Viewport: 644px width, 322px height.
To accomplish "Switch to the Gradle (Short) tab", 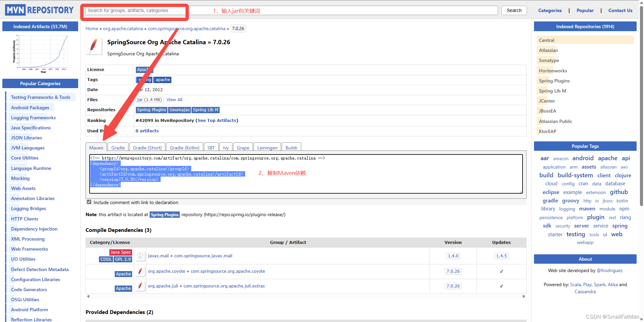I will coord(147,148).
